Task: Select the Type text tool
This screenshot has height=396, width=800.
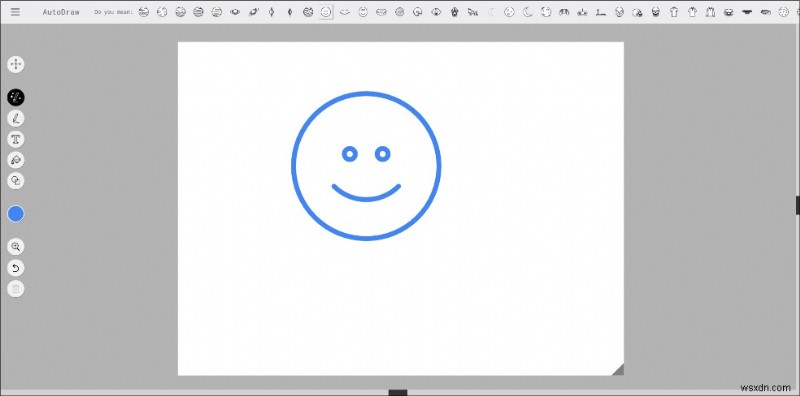Action: pos(16,139)
